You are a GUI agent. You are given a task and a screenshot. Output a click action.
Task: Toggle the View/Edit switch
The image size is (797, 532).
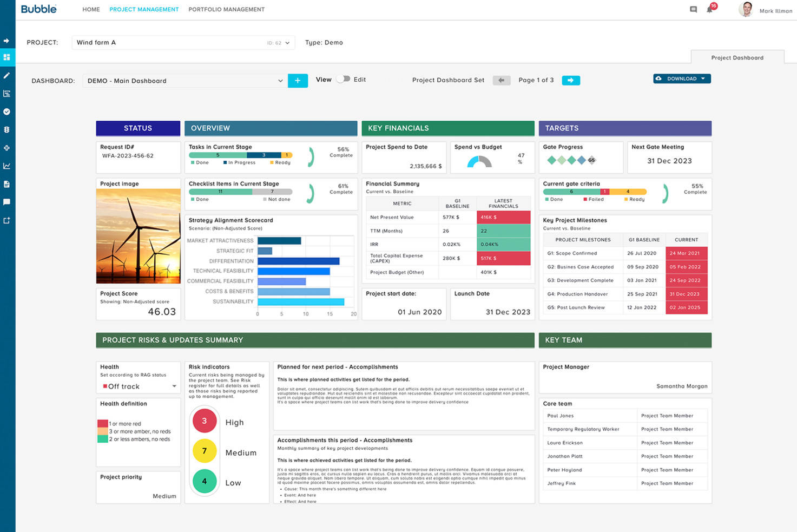click(x=343, y=79)
